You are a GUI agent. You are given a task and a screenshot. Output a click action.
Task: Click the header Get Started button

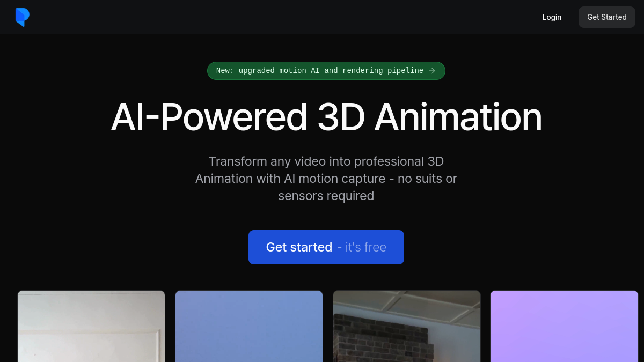tap(606, 17)
